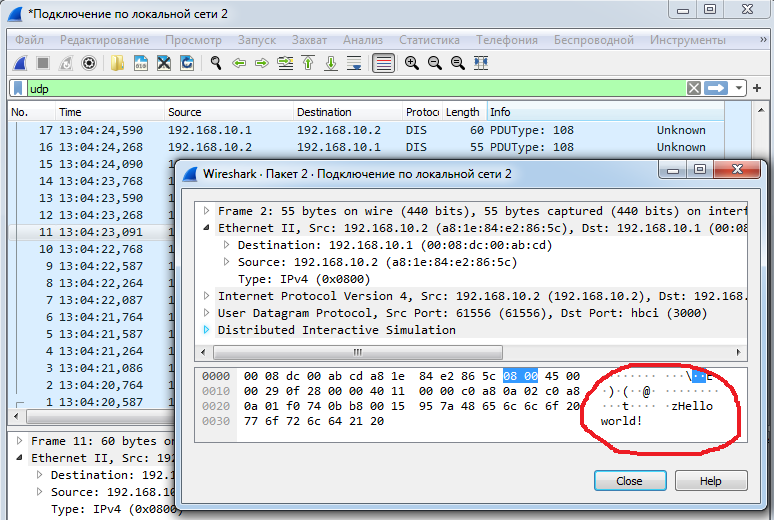This screenshot has width=774, height=520.
Task: Apply the display filter arrow button
Action: coord(716,88)
